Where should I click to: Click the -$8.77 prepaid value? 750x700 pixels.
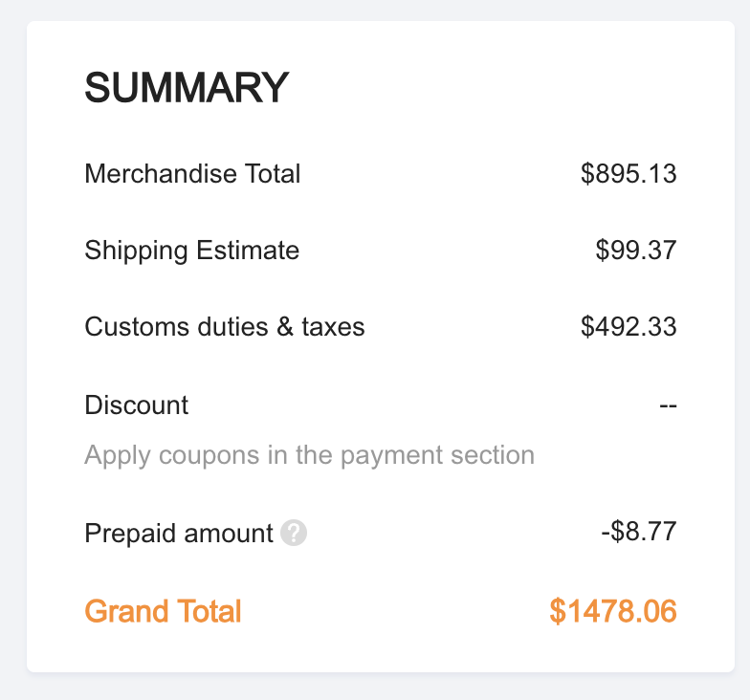pos(639,532)
